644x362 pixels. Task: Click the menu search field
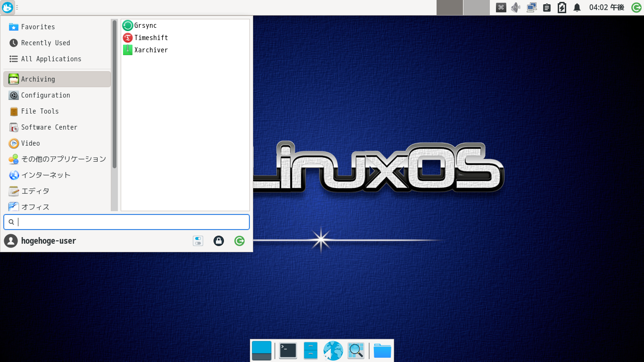tap(126, 222)
